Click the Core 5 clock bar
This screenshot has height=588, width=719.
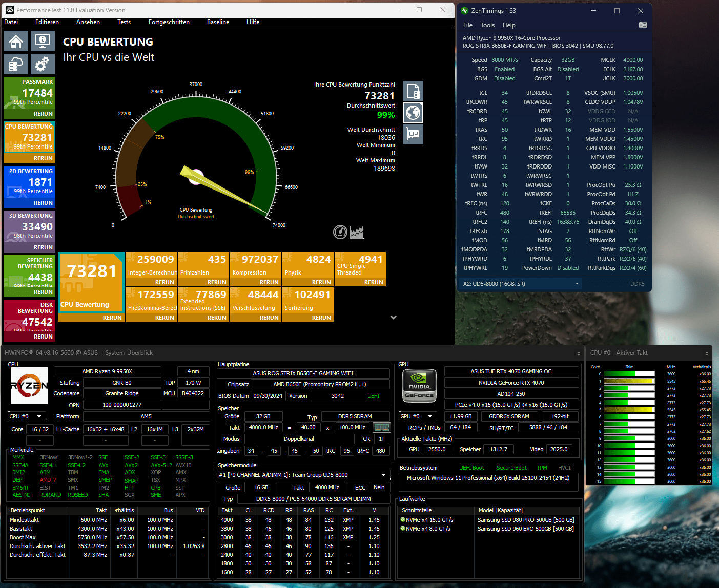click(629, 410)
